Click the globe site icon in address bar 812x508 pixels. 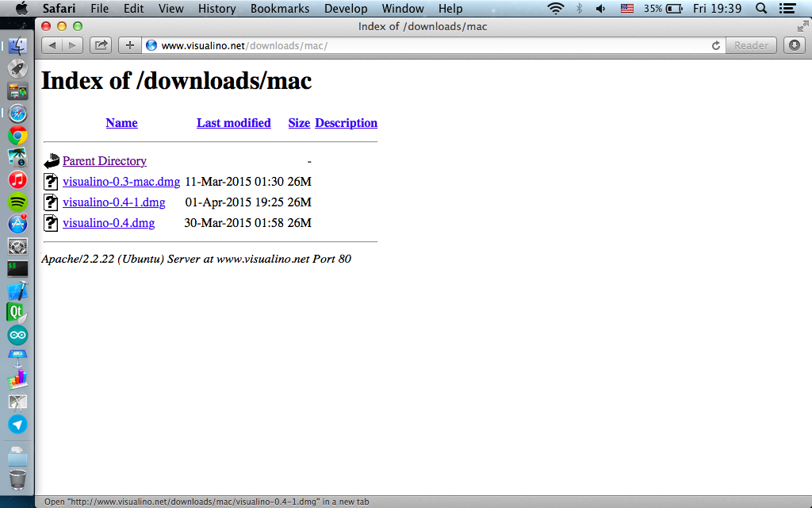coord(151,45)
